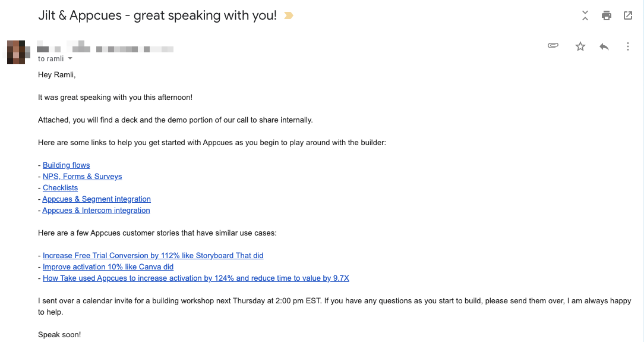
Task: Open the email in a new window
Action: pyautogui.click(x=628, y=16)
